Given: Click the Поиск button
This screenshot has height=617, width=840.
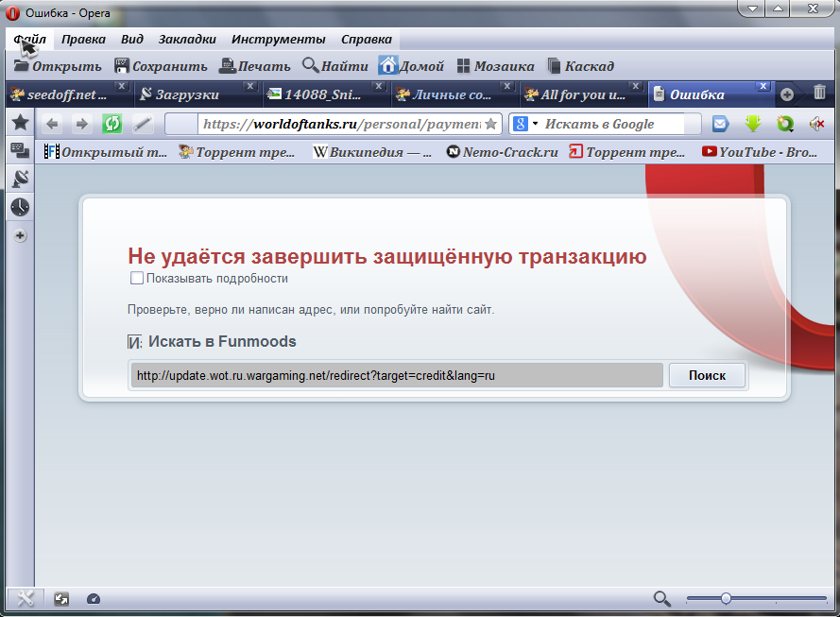Looking at the screenshot, I should pyautogui.click(x=707, y=375).
